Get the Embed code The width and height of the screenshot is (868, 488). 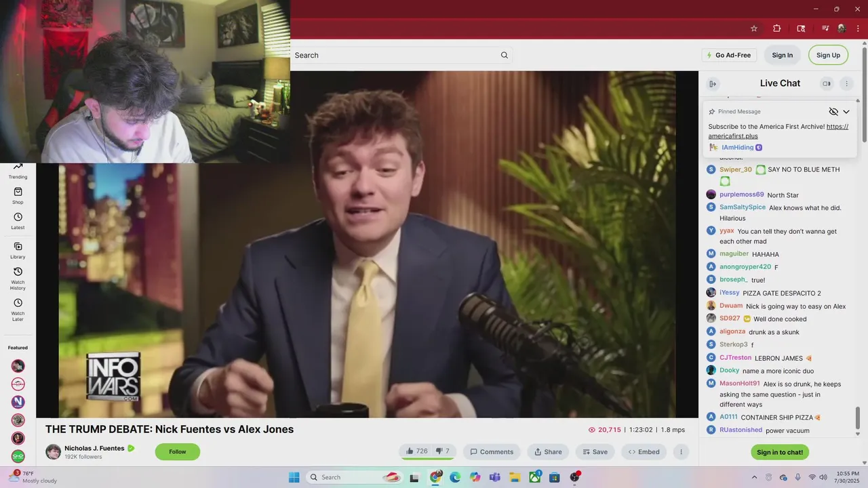tap(644, 452)
